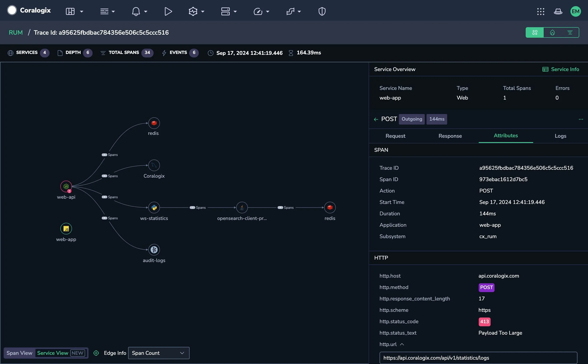Screen dimensions: 588x364
Task: Click the recenter target icon
Action: pyautogui.click(x=96, y=353)
